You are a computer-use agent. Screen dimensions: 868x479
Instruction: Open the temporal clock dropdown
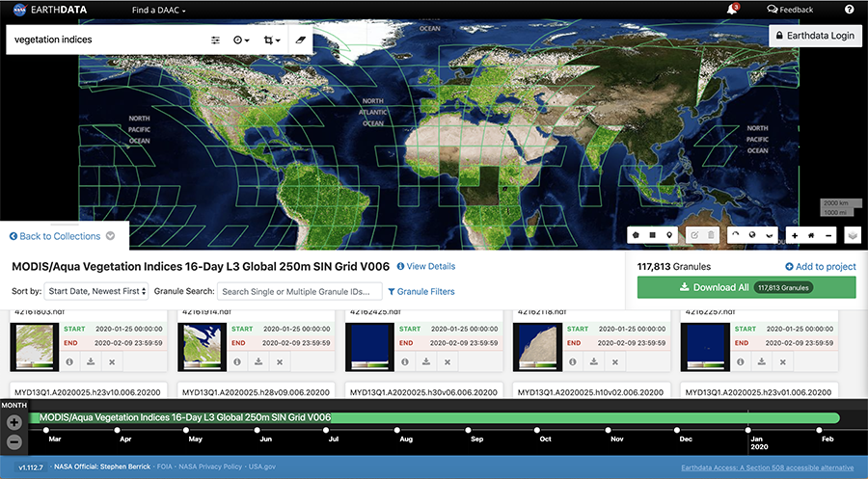coord(241,40)
